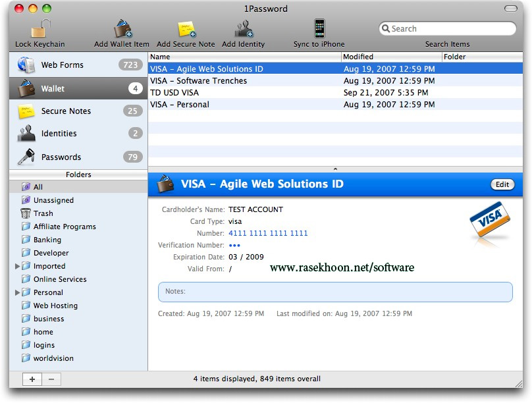532x403 pixels.
Task: Select the Imported folder
Action: [78, 266]
